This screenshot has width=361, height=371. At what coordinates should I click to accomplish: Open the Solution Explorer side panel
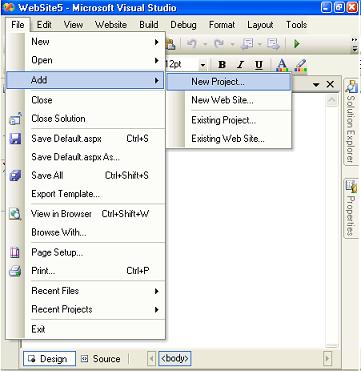(351, 123)
